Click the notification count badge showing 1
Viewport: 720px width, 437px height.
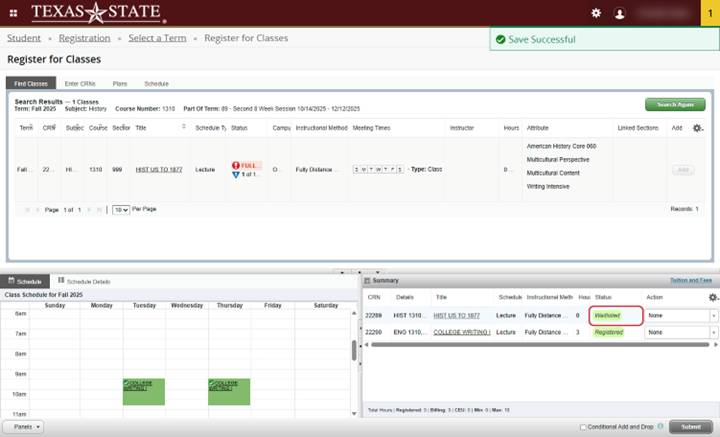709,13
